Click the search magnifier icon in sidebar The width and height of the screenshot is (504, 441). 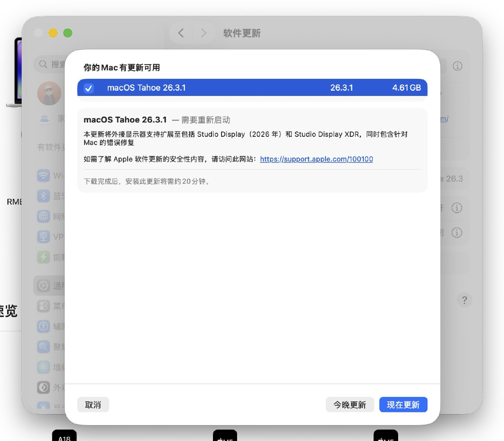[43, 64]
